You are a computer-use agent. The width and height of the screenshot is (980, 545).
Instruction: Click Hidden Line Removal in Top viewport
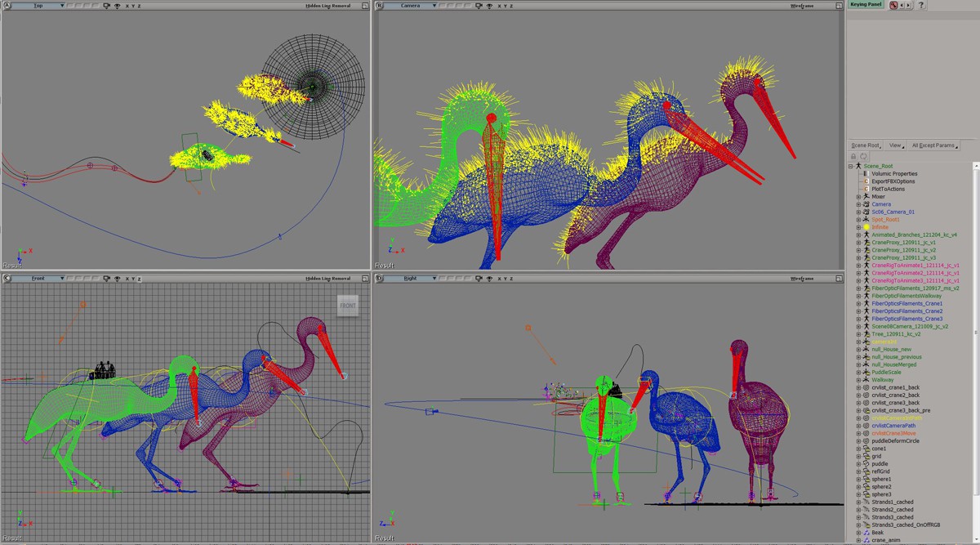point(327,5)
